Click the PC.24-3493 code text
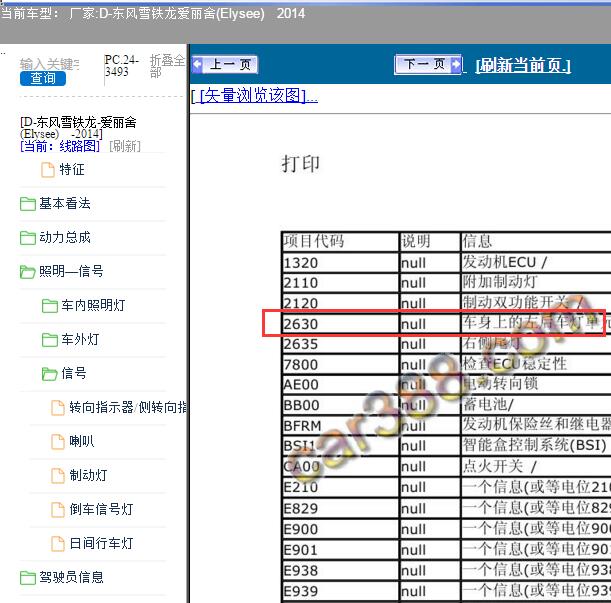 coord(121,66)
